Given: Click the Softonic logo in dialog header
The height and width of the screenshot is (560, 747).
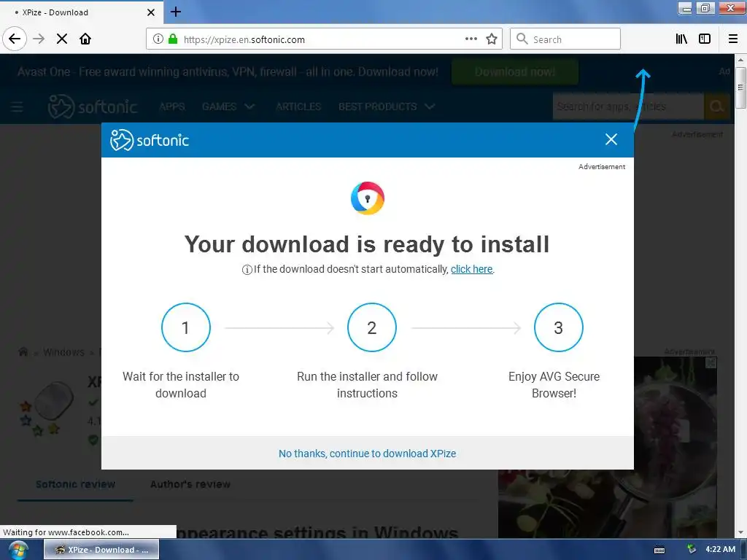Looking at the screenshot, I should point(150,140).
